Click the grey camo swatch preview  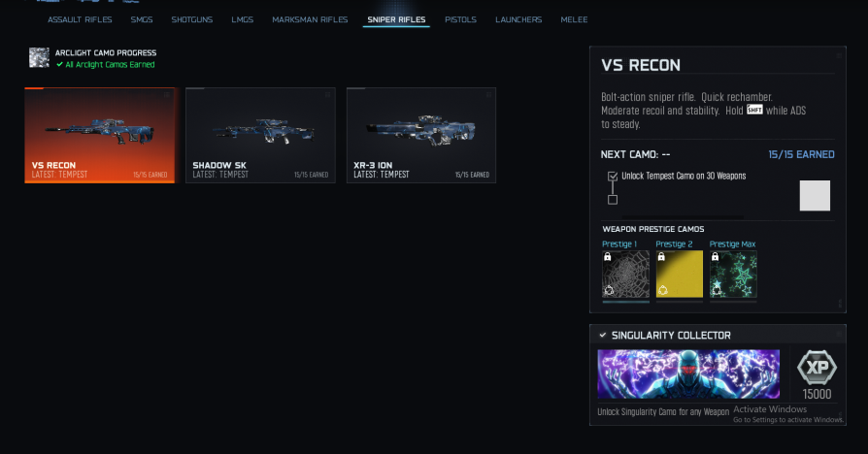(x=815, y=195)
